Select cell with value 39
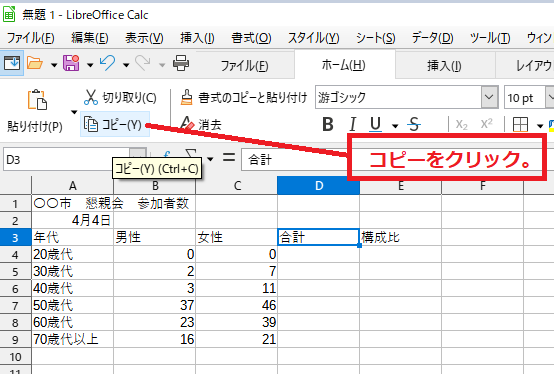The height and width of the screenshot is (374, 554). pyautogui.click(x=236, y=322)
